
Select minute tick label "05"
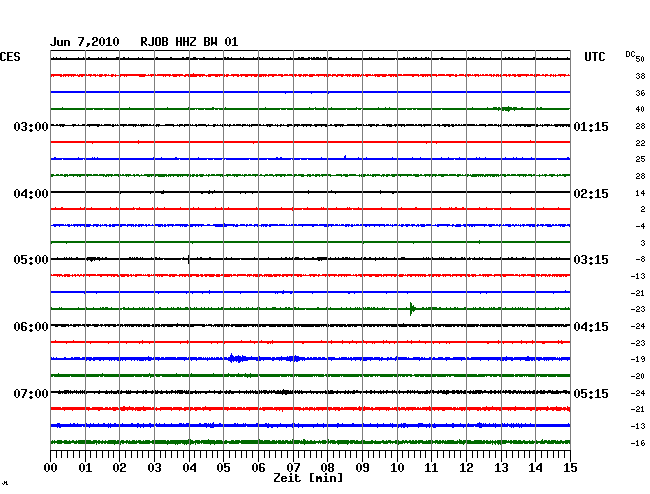coord(223,468)
